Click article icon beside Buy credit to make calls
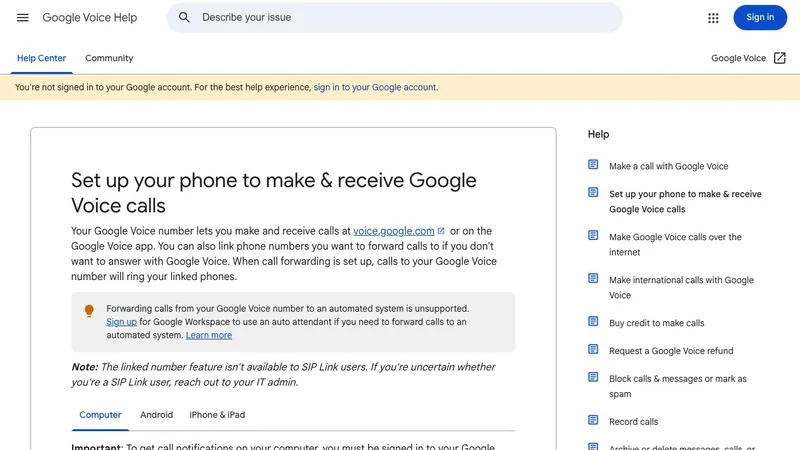This screenshot has width=800, height=450. point(593,321)
